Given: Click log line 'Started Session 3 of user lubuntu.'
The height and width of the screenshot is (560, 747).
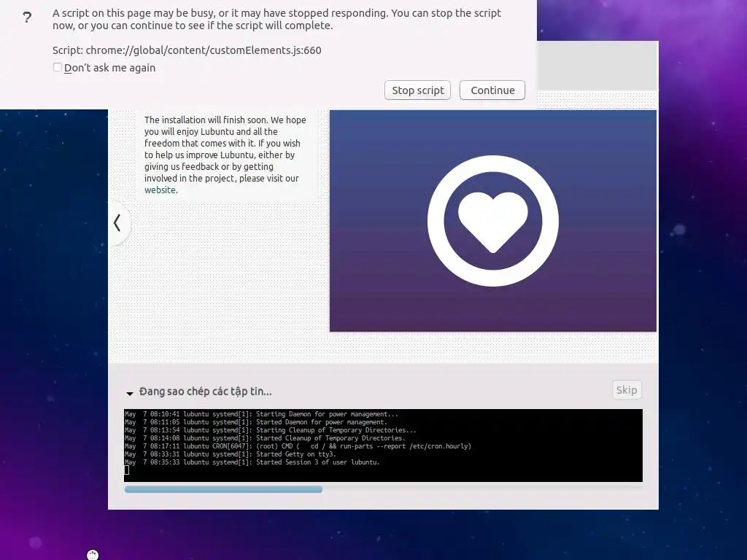Looking at the screenshot, I should 252,462.
